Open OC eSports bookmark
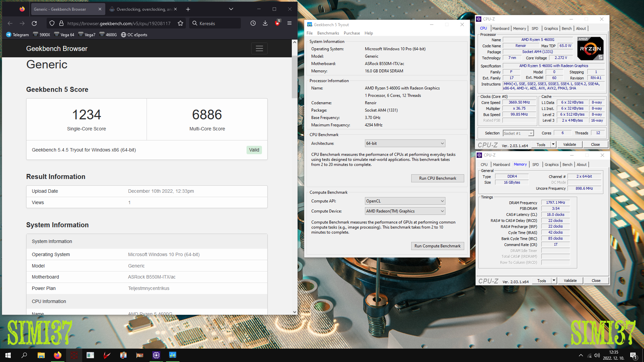The width and height of the screenshot is (644, 362). tap(134, 35)
